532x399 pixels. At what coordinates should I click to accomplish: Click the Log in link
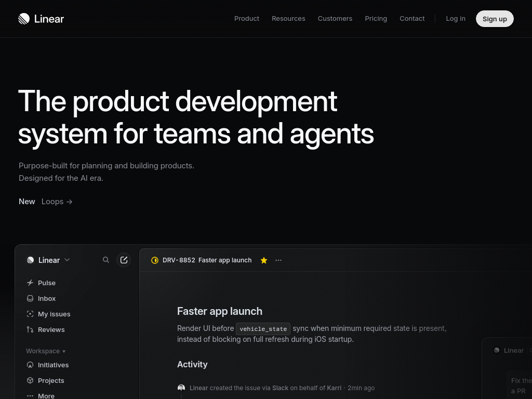[456, 19]
